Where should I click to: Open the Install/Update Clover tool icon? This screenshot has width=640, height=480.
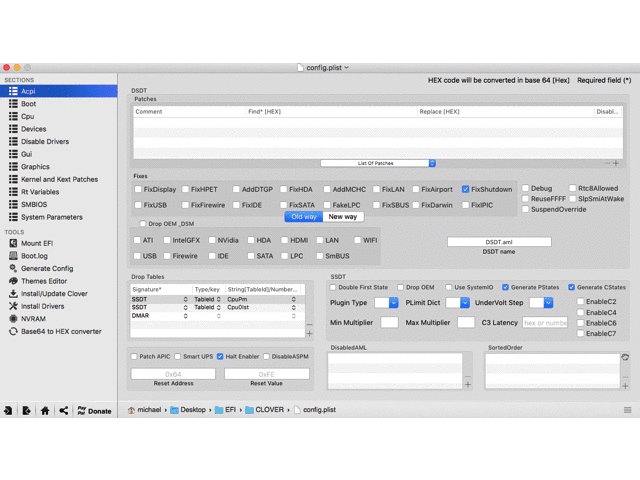(x=13, y=293)
